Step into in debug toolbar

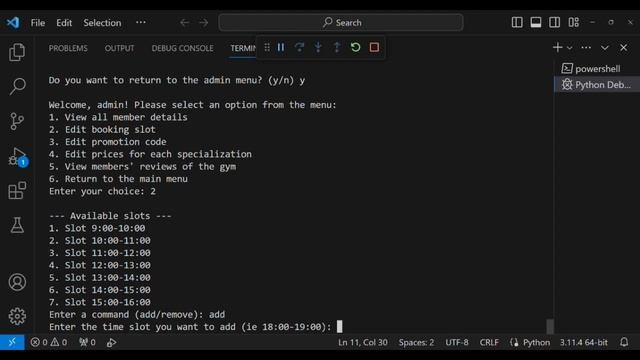[318, 47]
